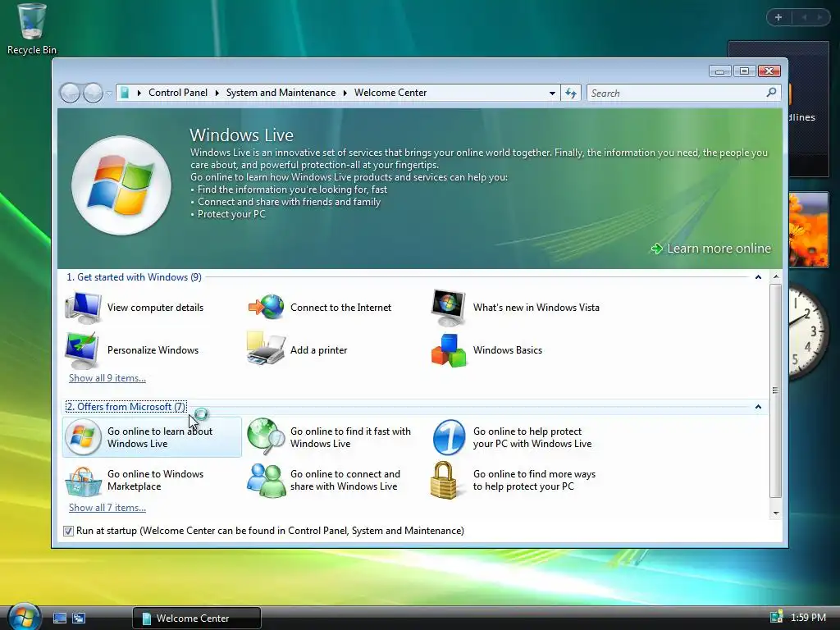Click the sidebar add gadget plus button
The image size is (840, 630).
(778, 17)
